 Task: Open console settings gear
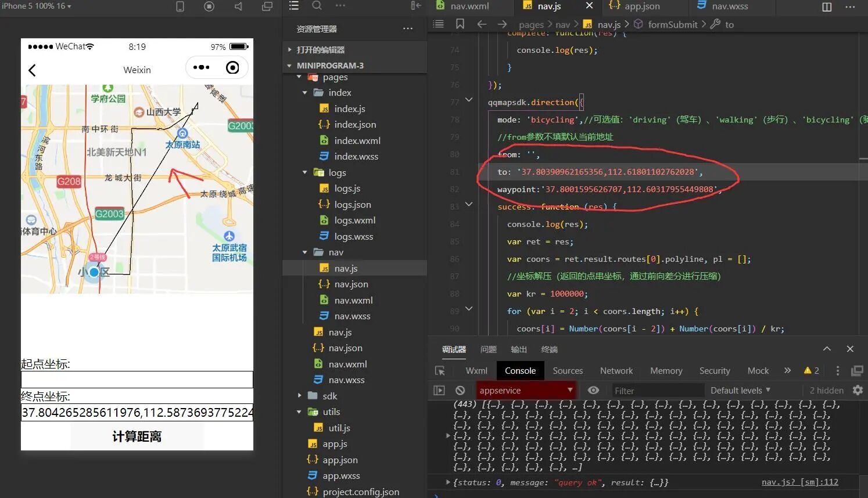click(858, 391)
